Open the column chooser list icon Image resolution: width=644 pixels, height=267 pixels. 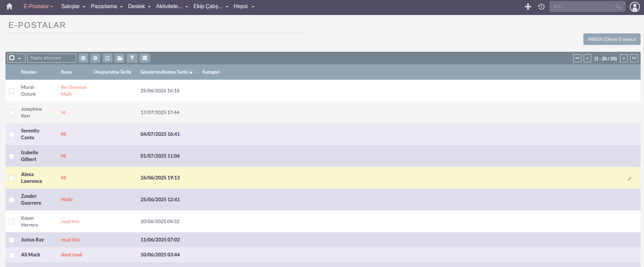coord(145,58)
